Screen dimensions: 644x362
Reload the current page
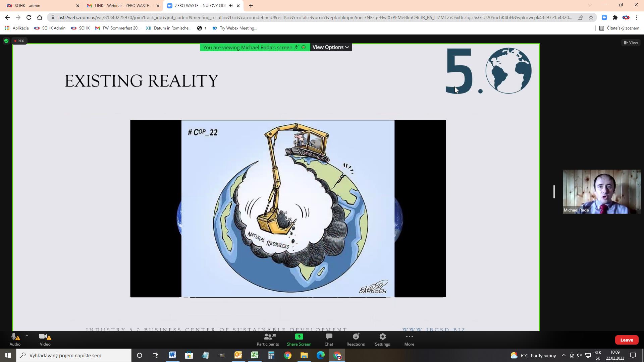[x=29, y=17]
